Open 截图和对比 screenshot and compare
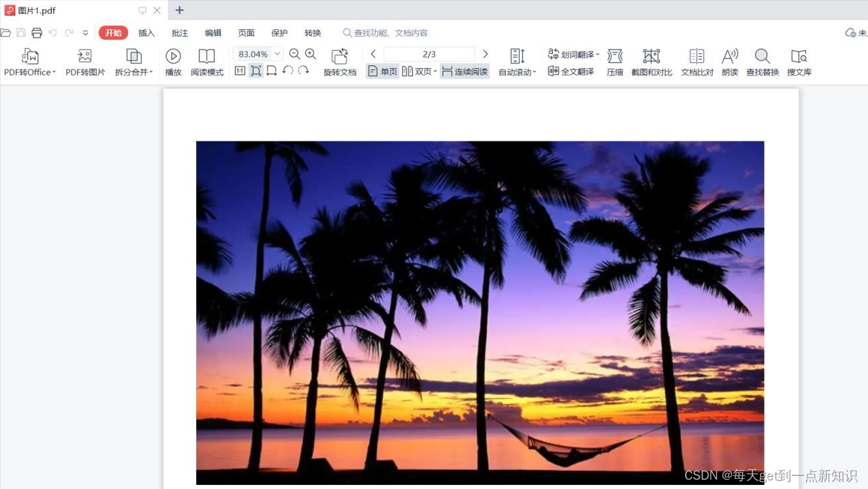Viewport: 868px width, 489px height. coord(652,62)
